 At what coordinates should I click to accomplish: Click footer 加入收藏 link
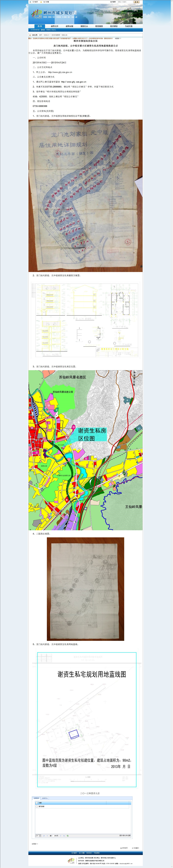pos(82,853)
